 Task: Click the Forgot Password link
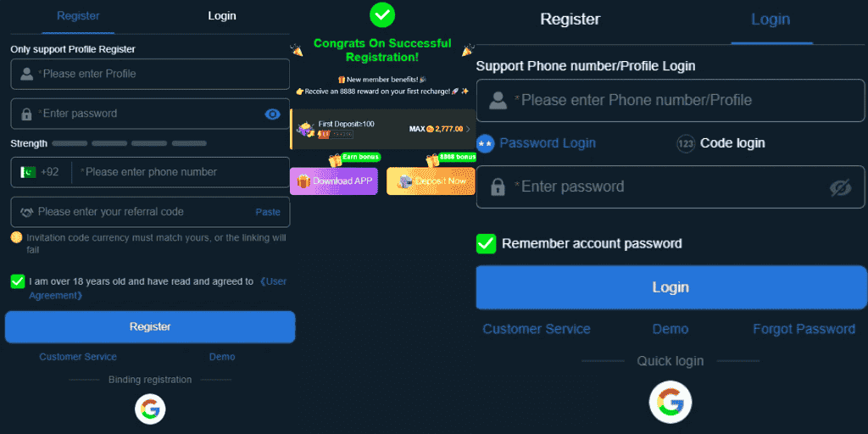click(x=804, y=330)
